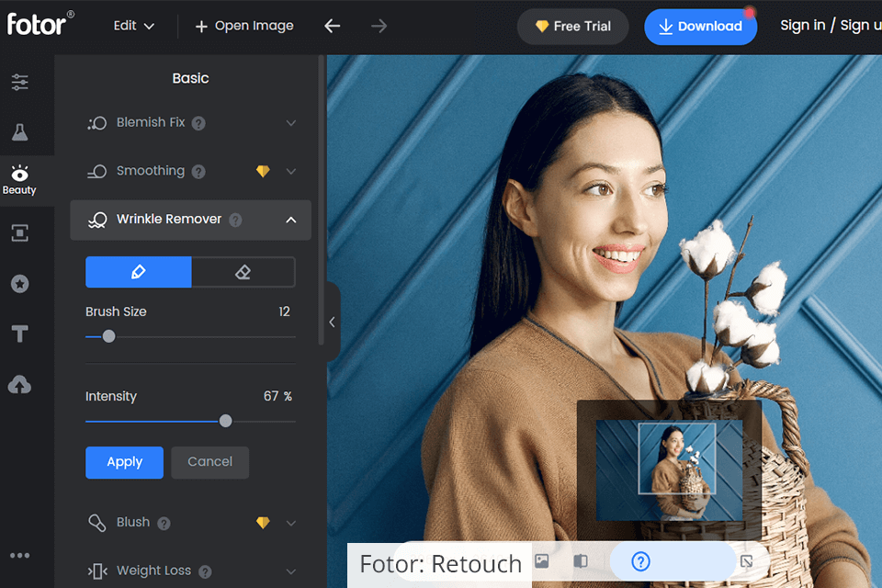Show help for Weight Loss
Image resolution: width=882 pixels, height=588 pixels.
(x=205, y=572)
